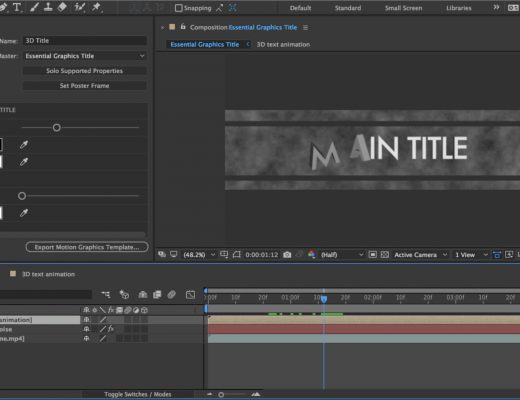Toggle pixel aspect ratio correction
This screenshot has width=520, height=400.
tap(497, 255)
